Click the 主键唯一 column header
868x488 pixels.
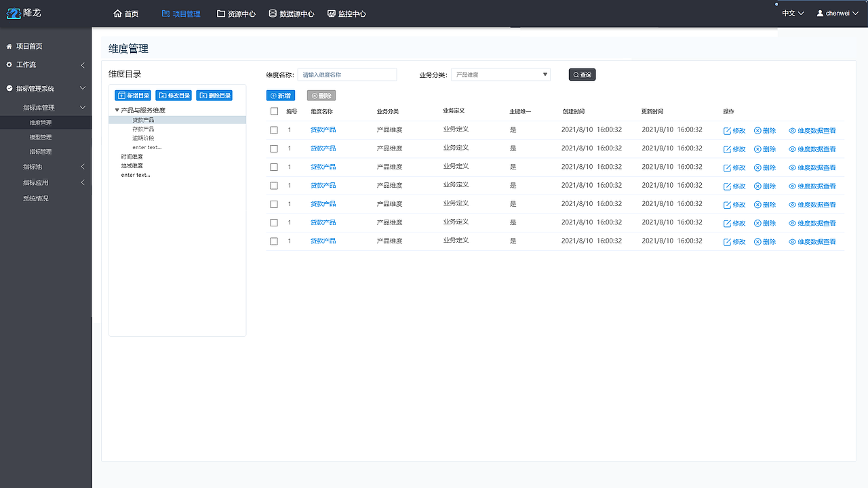(x=520, y=111)
